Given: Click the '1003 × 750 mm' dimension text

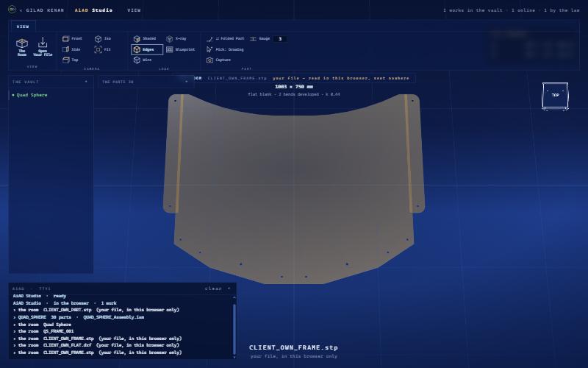Looking at the screenshot, I should pos(294,87).
